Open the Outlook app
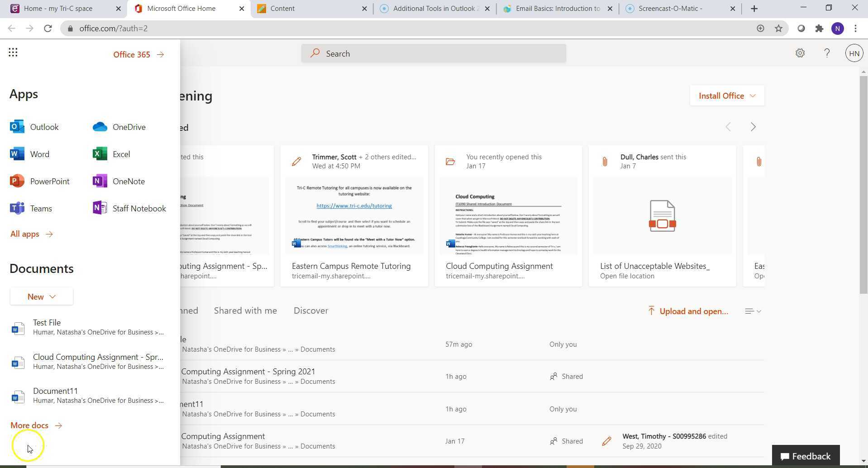This screenshot has height=468, width=868. point(44,127)
